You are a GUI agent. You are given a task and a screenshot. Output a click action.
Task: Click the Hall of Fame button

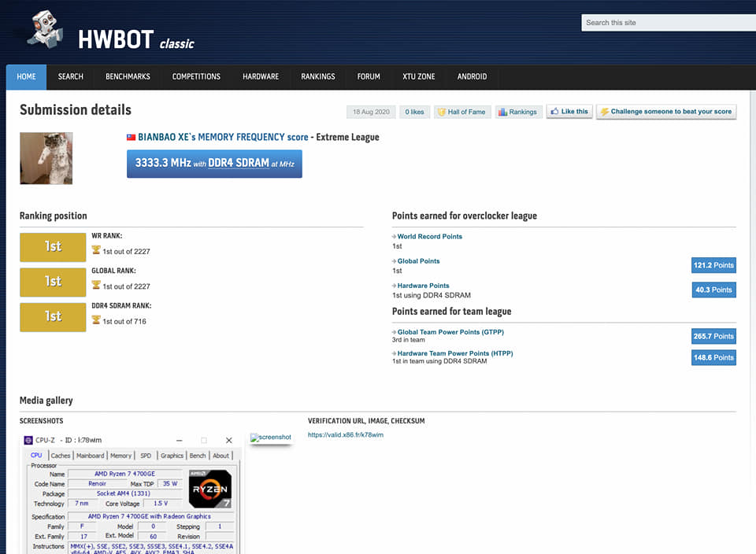pos(462,112)
